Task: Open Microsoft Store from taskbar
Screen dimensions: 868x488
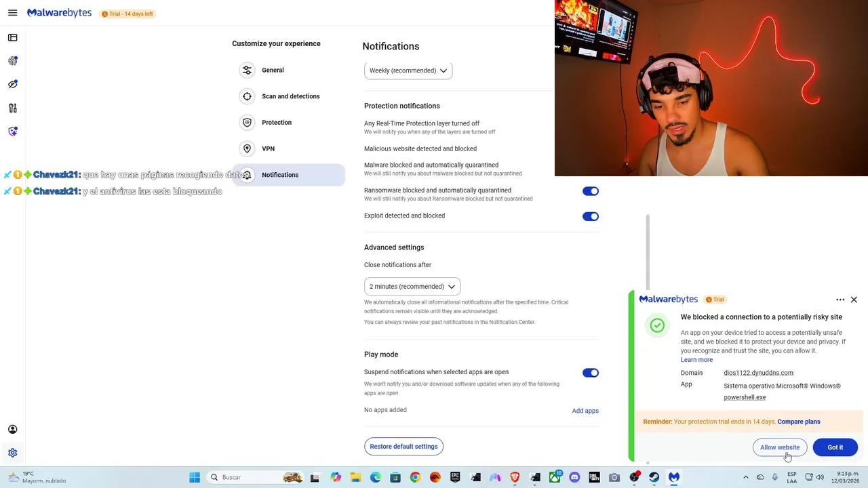Action: 395,477
